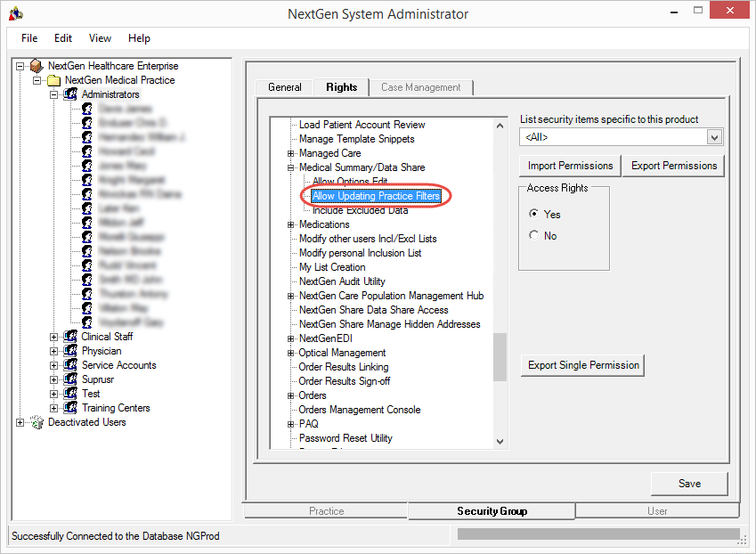The width and height of the screenshot is (756, 554).
Task: Select No access right
Action: click(x=533, y=235)
